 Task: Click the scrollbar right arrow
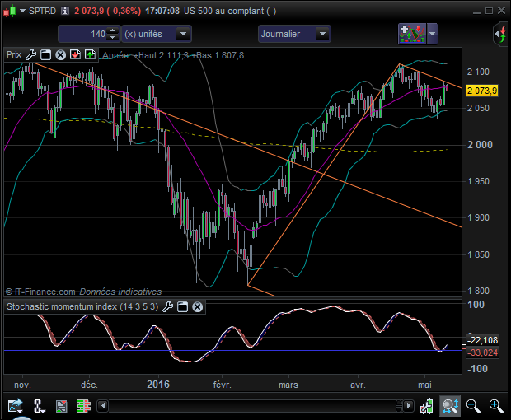pos(408,406)
